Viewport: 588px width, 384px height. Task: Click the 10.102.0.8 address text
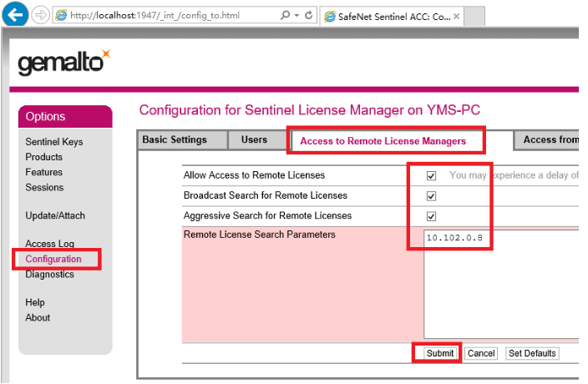(x=454, y=238)
